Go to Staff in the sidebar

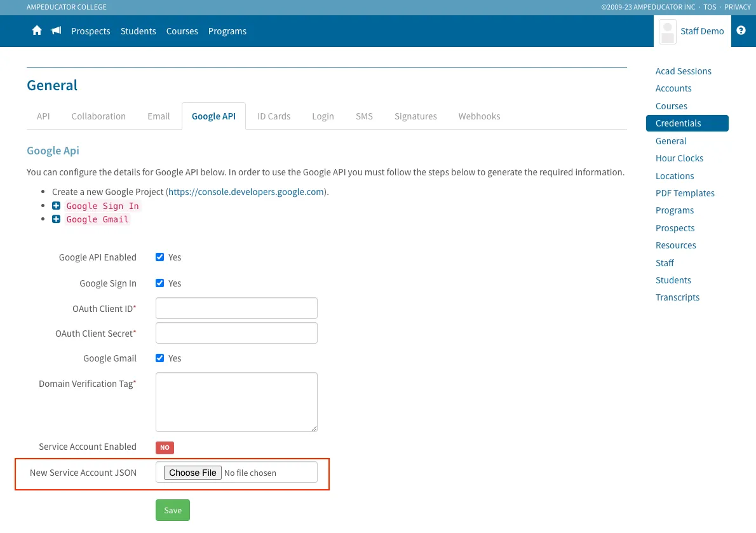click(665, 263)
